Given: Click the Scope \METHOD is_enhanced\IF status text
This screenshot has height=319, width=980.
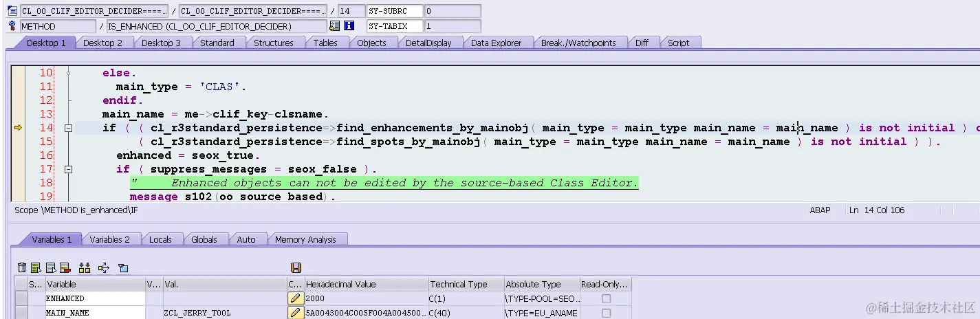Looking at the screenshot, I should [76, 210].
